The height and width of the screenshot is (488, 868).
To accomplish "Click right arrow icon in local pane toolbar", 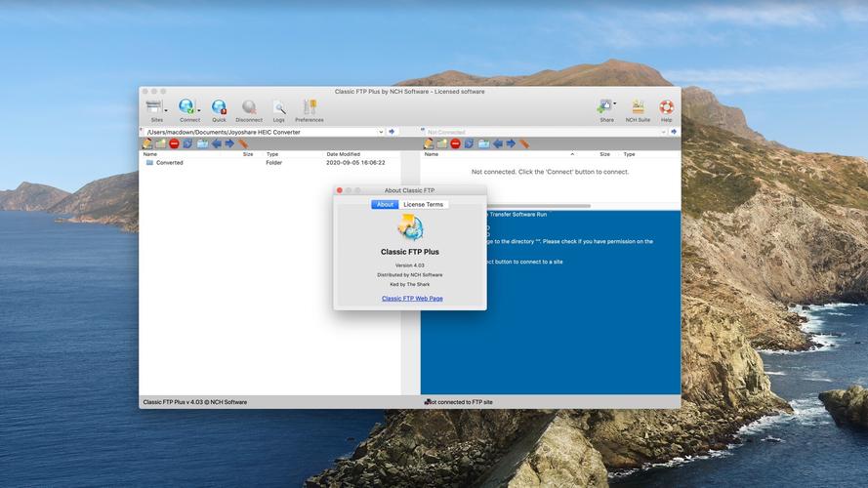I will [229, 143].
